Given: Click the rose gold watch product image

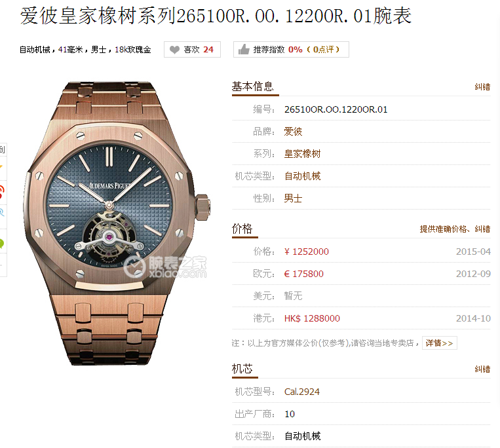Looking at the screenshot, I should coord(117,223).
